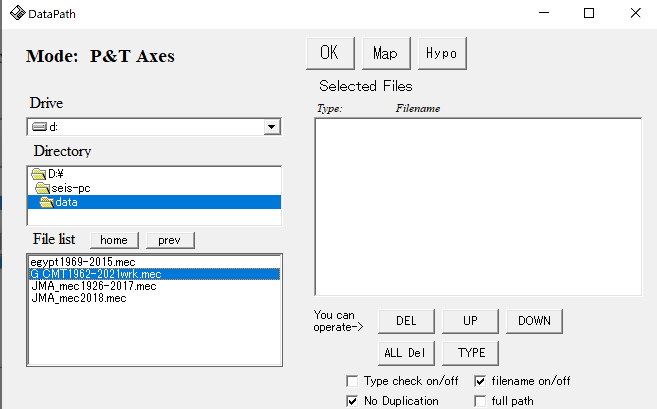Image resolution: width=657 pixels, height=409 pixels.
Task: Click the DEL button
Action: tap(406, 321)
